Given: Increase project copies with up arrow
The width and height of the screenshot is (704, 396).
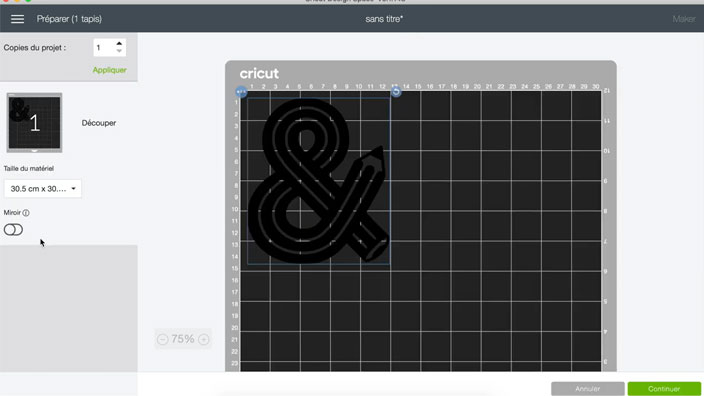Looking at the screenshot, I should tap(119, 44).
